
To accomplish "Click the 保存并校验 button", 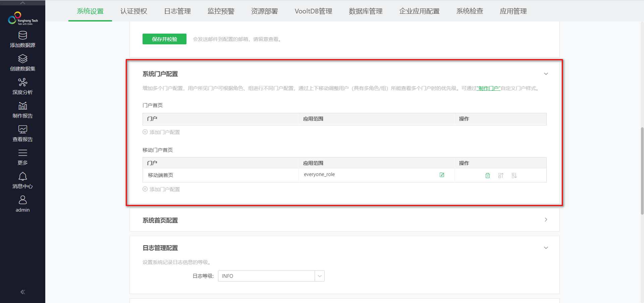I will tap(164, 39).
